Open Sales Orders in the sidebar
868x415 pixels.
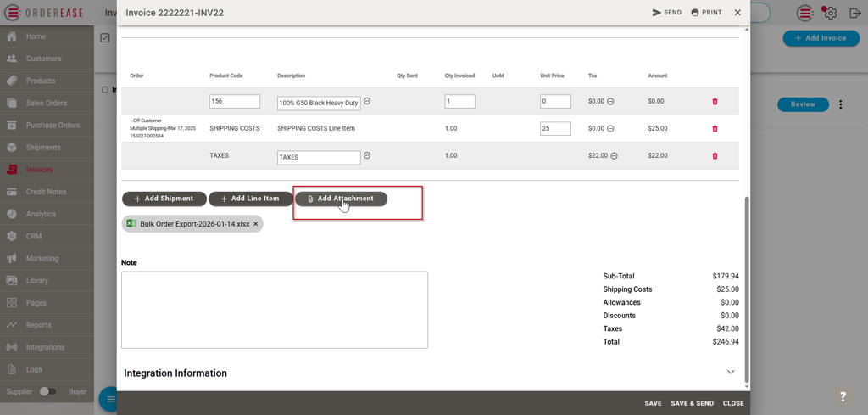click(x=46, y=103)
